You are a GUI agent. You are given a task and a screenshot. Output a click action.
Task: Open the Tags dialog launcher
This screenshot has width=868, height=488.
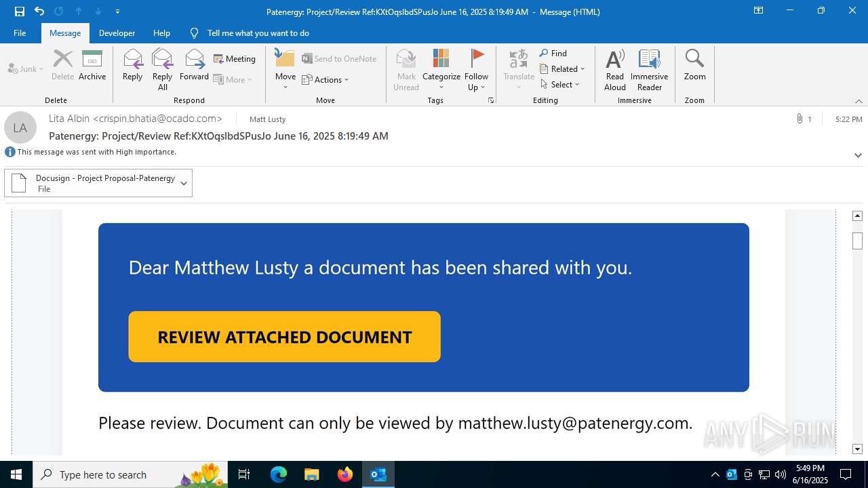click(x=491, y=100)
